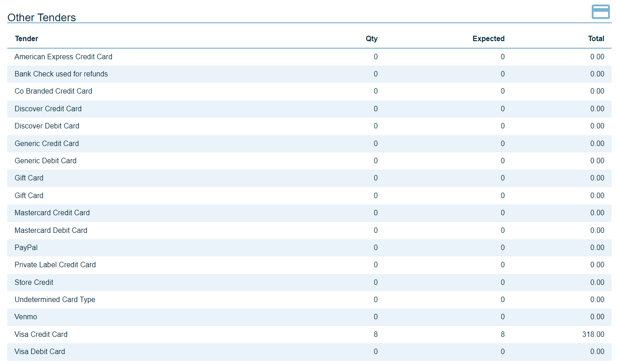Viewport: 618px width, 364px height.
Task: Click the Venmo tender row
Action: click(x=26, y=317)
